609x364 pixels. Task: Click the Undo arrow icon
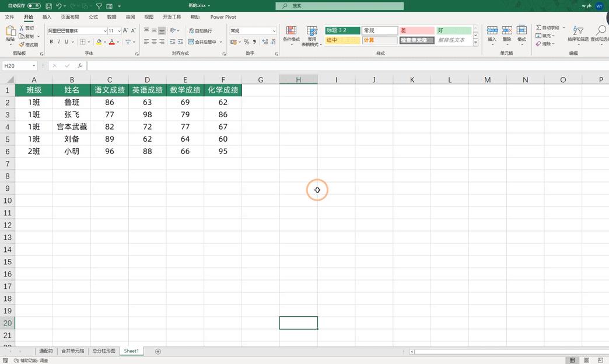(59, 6)
